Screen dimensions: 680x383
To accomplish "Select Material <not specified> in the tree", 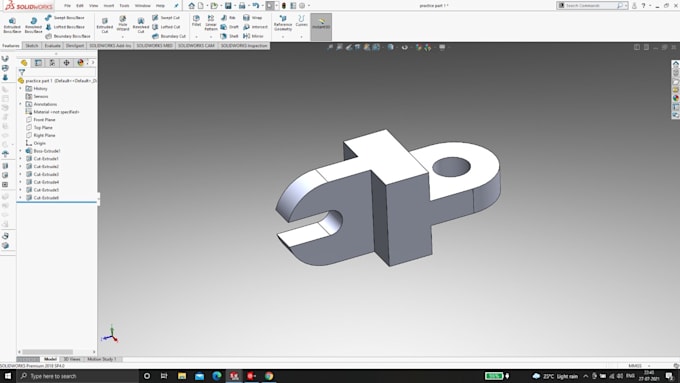I will [52, 112].
